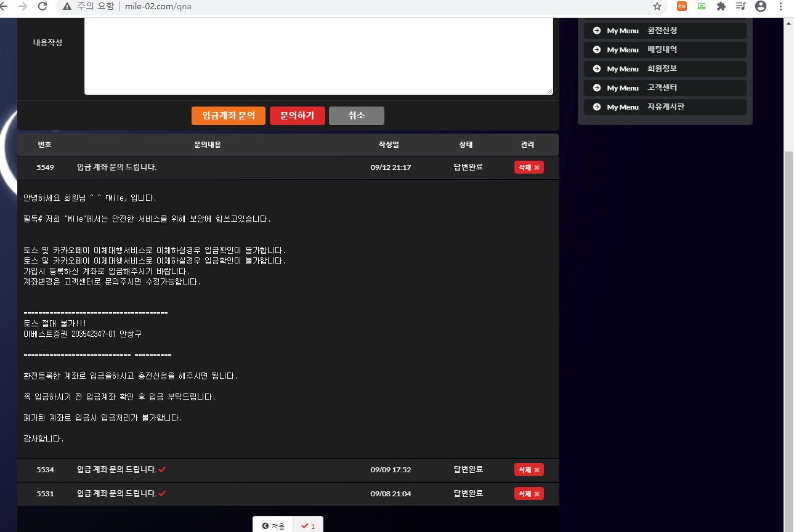Click the red checkmark on row 5531
This screenshot has width=794, height=532.
(x=162, y=493)
